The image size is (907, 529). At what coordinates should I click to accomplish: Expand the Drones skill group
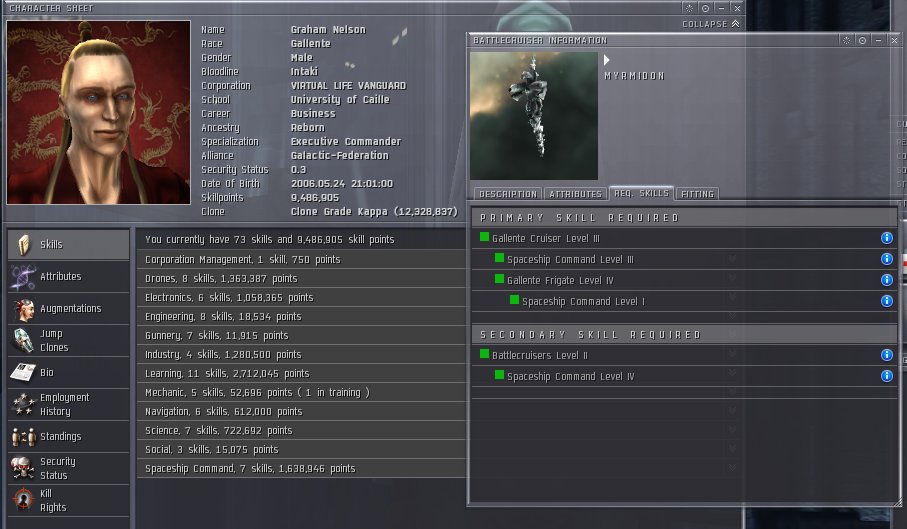click(x=301, y=279)
